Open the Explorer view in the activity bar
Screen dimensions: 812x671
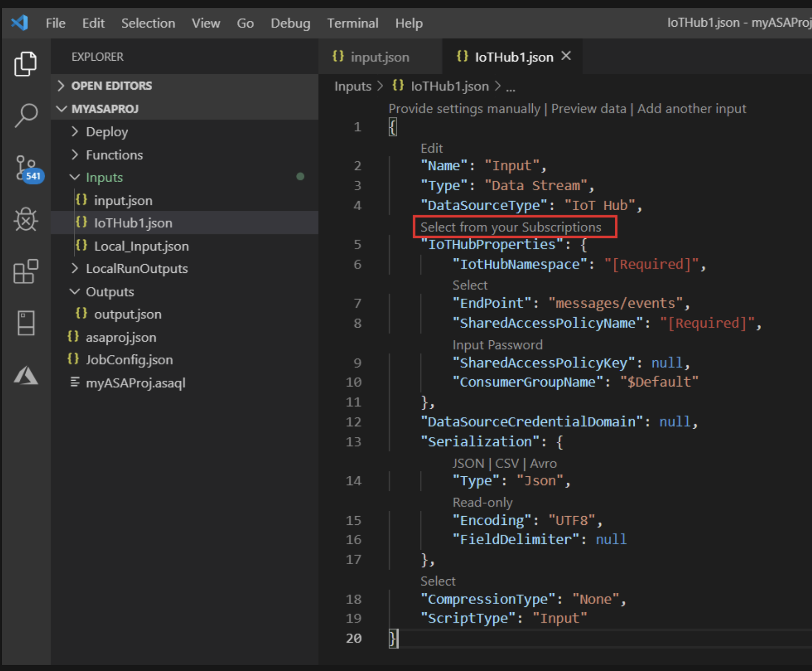point(25,64)
